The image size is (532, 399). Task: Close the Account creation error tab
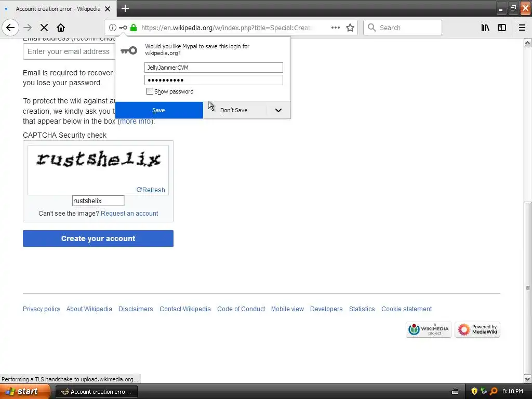tap(108, 9)
